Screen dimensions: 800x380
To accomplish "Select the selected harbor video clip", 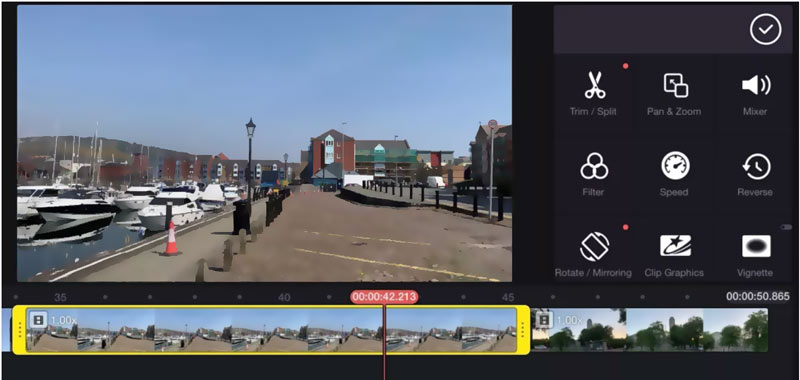I will coord(271,330).
